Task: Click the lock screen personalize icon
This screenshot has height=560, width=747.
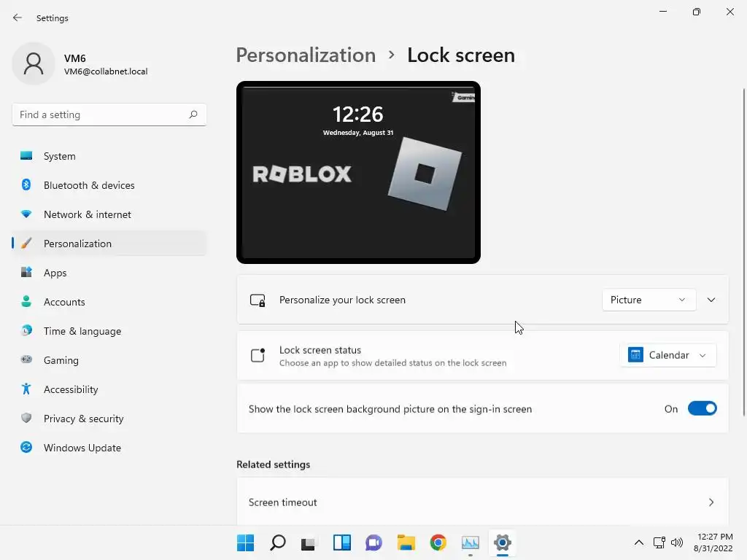Action: [x=258, y=300]
